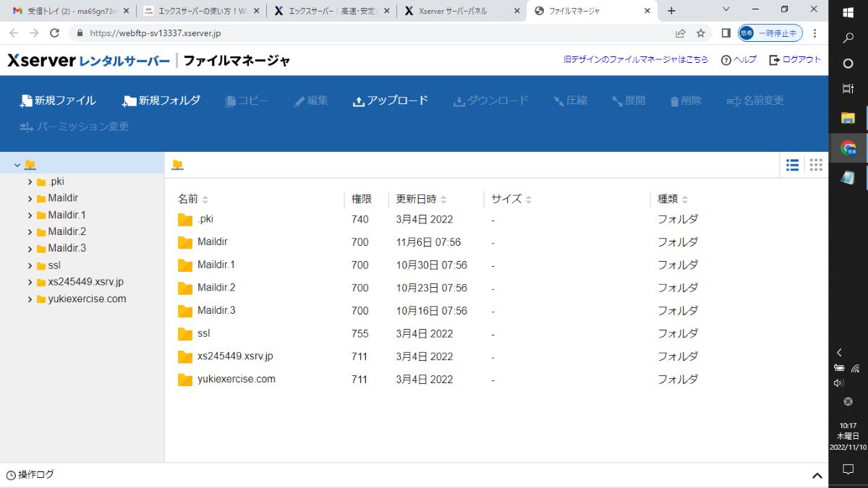Open the アップロード (upload) dialog
Screen dimensions: 868x488
[x=391, y=100]
